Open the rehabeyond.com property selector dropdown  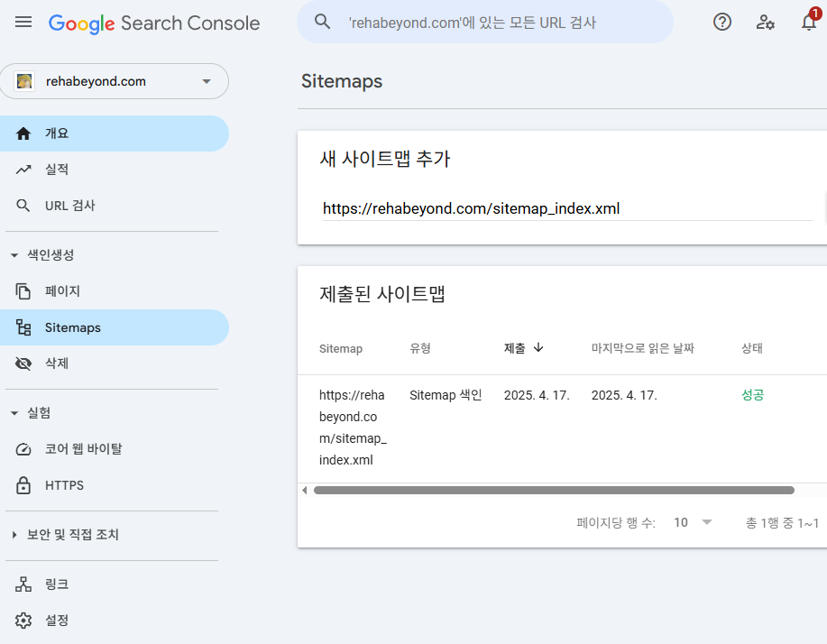point(115,81)
